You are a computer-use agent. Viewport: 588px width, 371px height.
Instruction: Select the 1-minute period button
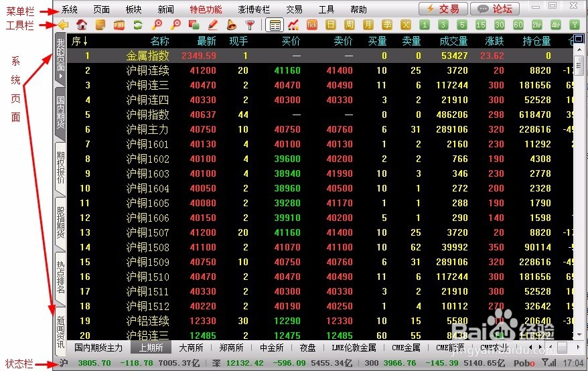tap(425, 25)
